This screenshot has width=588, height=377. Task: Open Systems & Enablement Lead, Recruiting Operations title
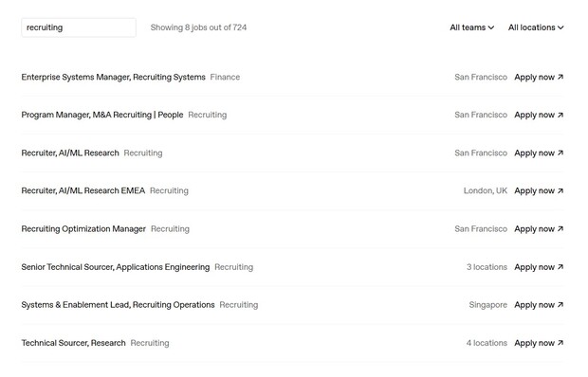tap(119, 305)
